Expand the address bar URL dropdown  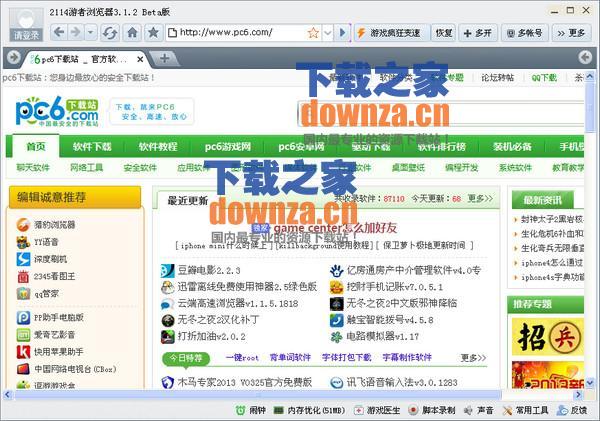click(x=328, y=33)
